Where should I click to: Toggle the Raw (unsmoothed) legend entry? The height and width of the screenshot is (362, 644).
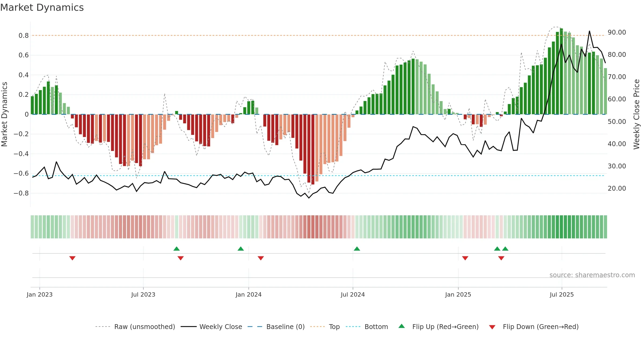135,327
